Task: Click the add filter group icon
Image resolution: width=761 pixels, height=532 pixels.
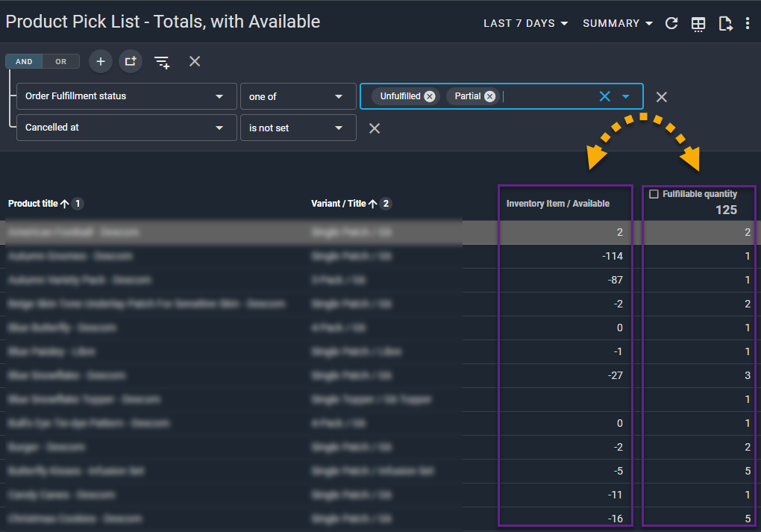Action: point(131,61)
